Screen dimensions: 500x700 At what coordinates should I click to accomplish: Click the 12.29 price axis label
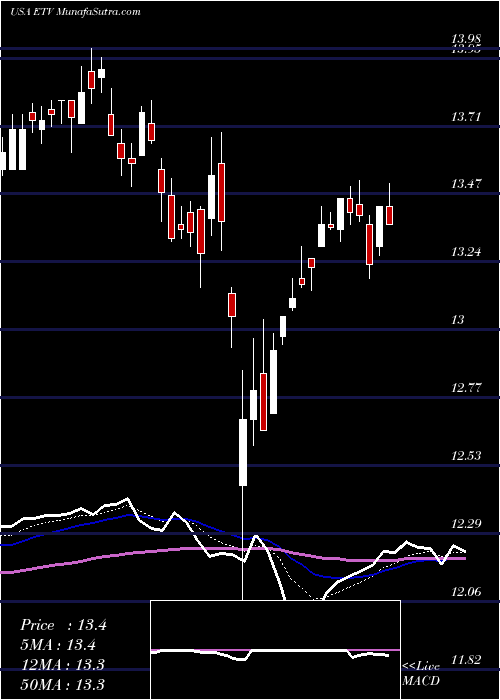(466, 524)
